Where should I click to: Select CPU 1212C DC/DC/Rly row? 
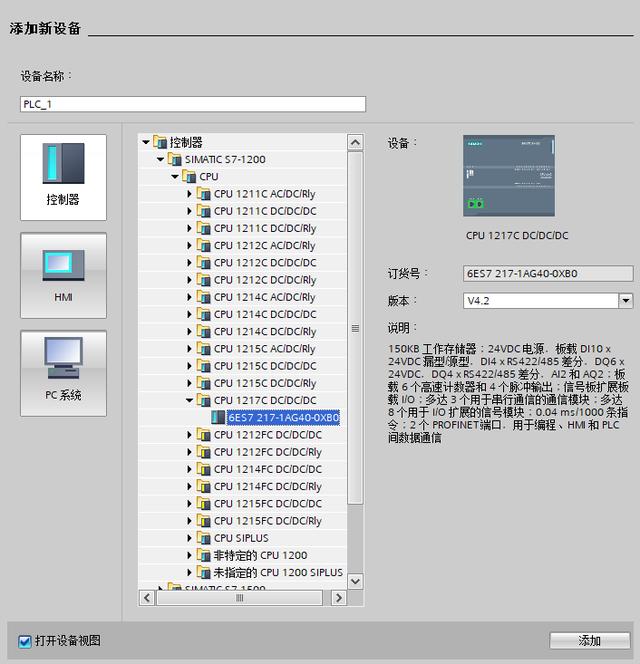[x=265, y=280]
